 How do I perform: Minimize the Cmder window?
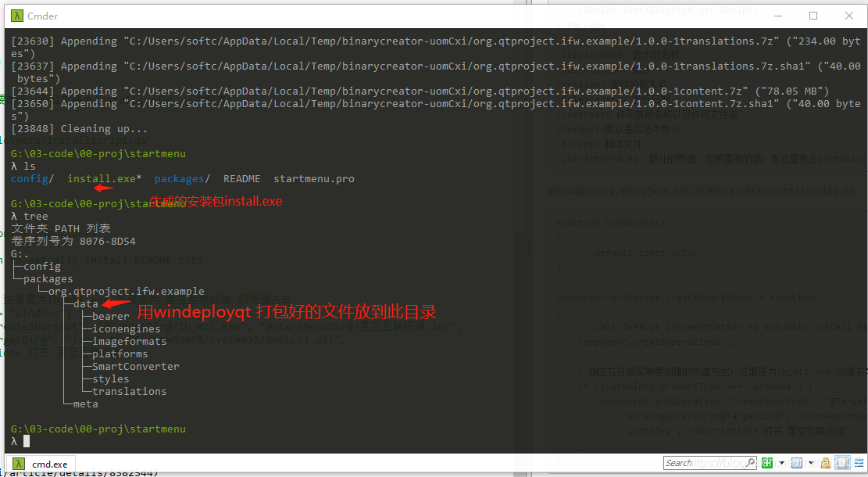[x=778, y=16]
